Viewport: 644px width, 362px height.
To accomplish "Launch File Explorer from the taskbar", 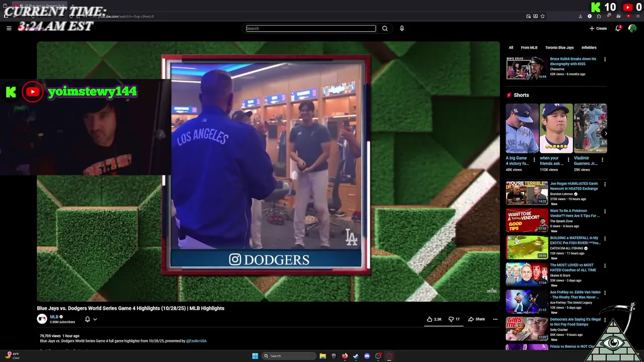I will click(x=323, y=356).
